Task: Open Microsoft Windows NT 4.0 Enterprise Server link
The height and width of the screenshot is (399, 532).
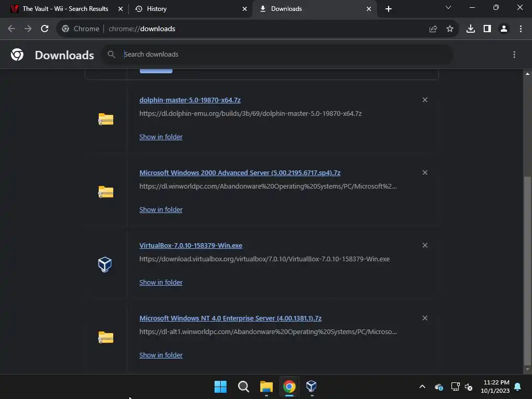Action: click(230, 318)
